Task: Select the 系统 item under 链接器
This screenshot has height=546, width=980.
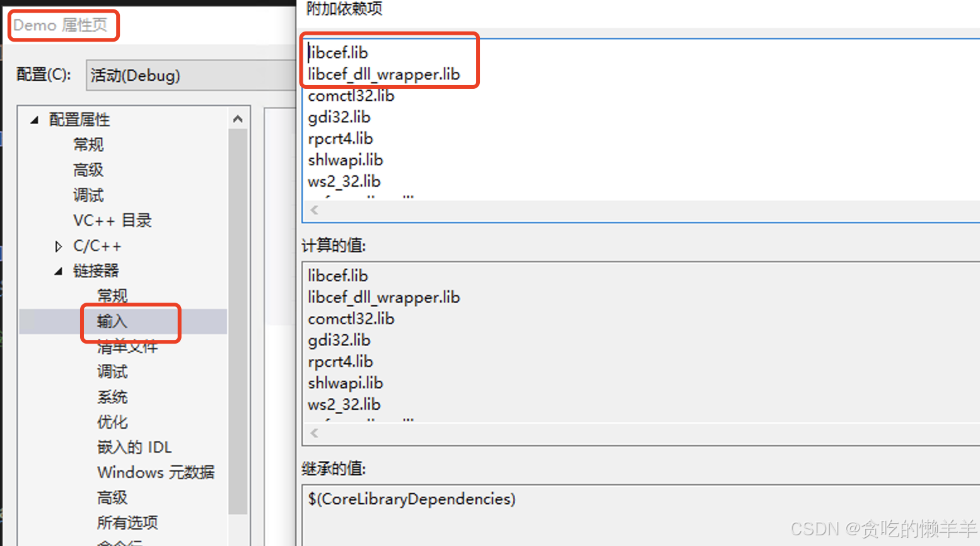Action: [x=112, y=397]
